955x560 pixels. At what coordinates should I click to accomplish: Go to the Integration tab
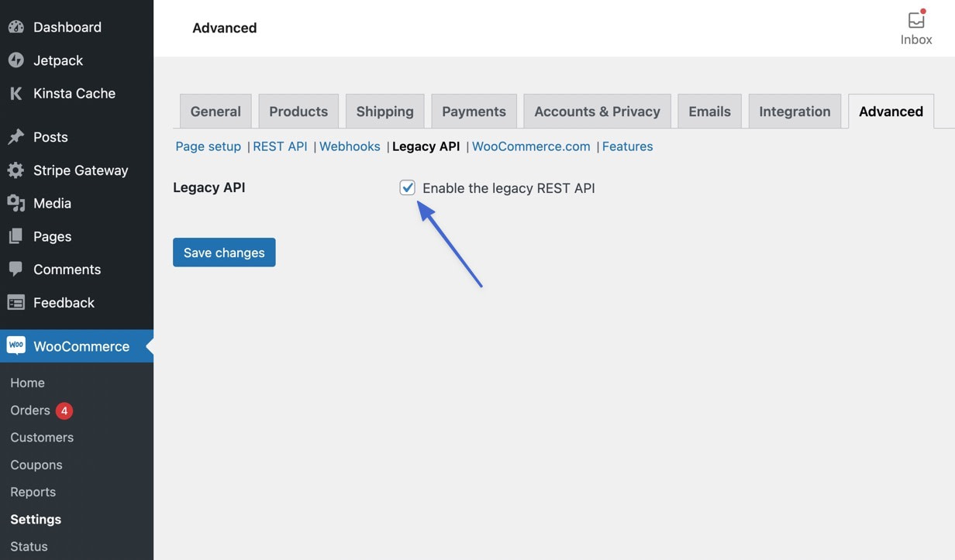point(795,112)
